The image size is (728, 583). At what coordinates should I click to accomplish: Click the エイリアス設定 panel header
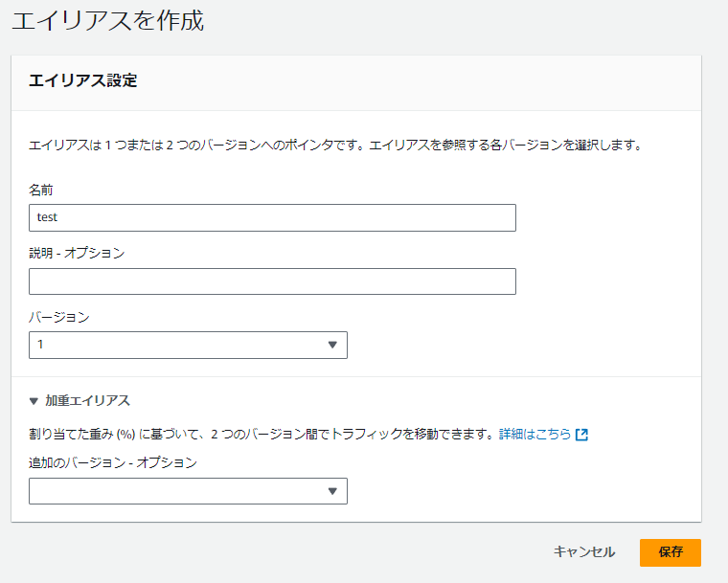[83, 81]
